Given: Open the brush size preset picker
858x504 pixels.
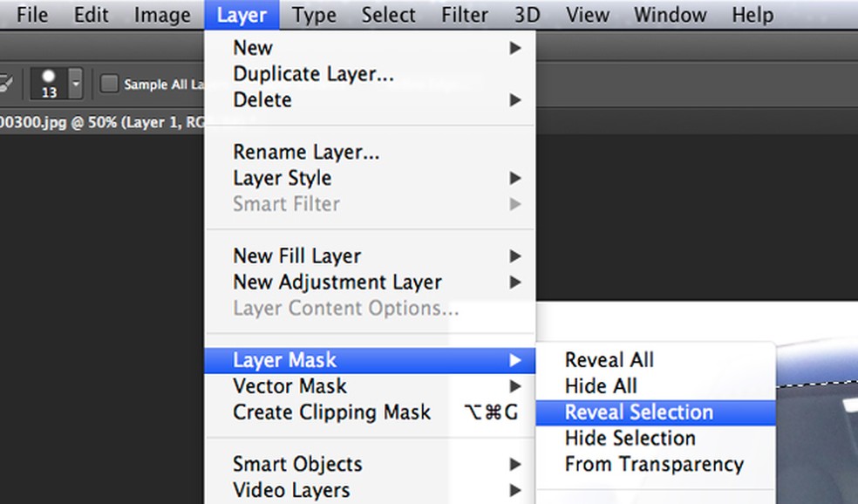Looking at the screenshot, I should 49,84.
